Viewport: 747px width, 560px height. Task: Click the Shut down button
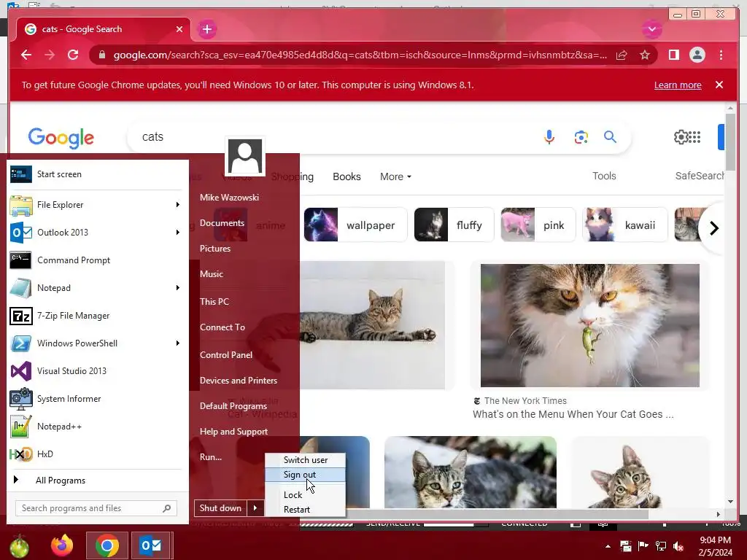coord(220,508)
